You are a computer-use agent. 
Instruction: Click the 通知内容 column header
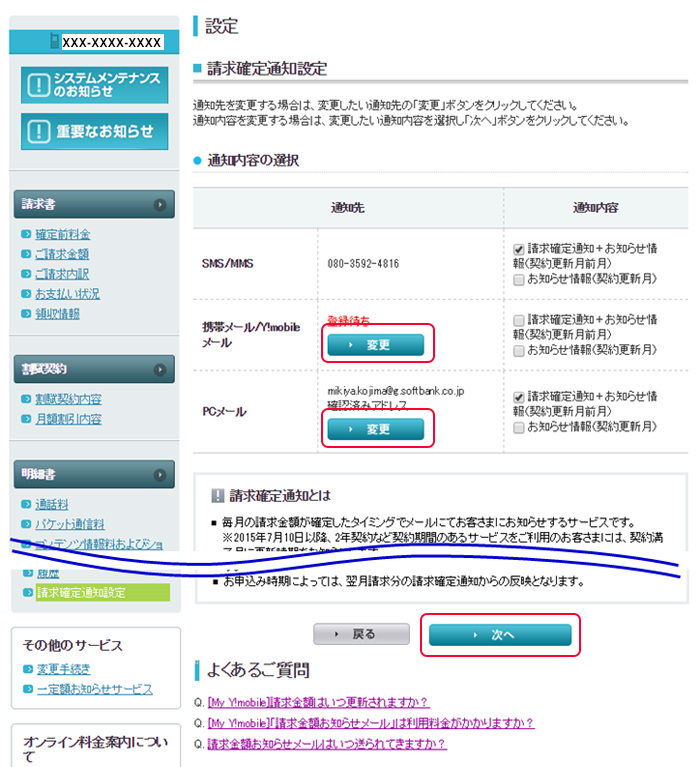tap(595, 208)
